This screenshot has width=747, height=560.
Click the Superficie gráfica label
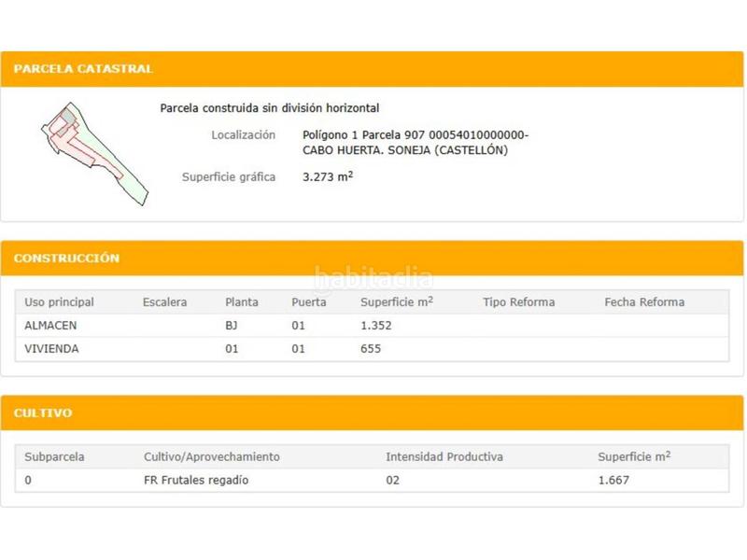coord(229,176)
